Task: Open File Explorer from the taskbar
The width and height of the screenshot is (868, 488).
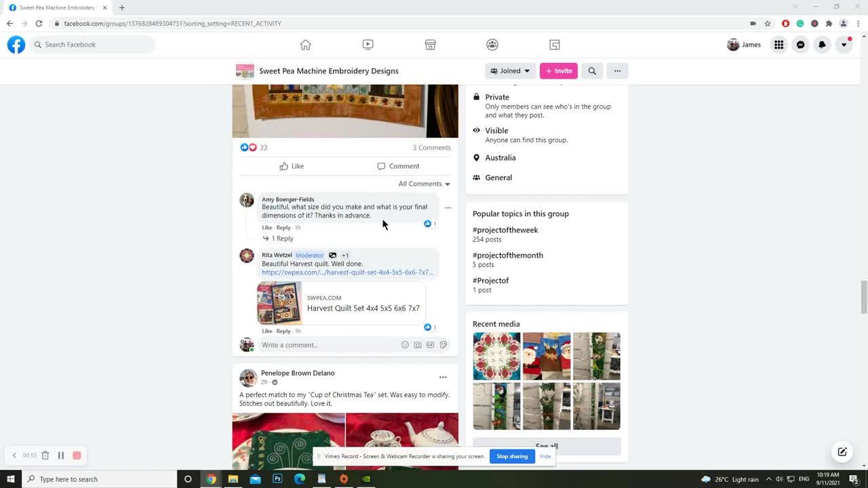Action: pyautogui.click(x=233, y=479)
